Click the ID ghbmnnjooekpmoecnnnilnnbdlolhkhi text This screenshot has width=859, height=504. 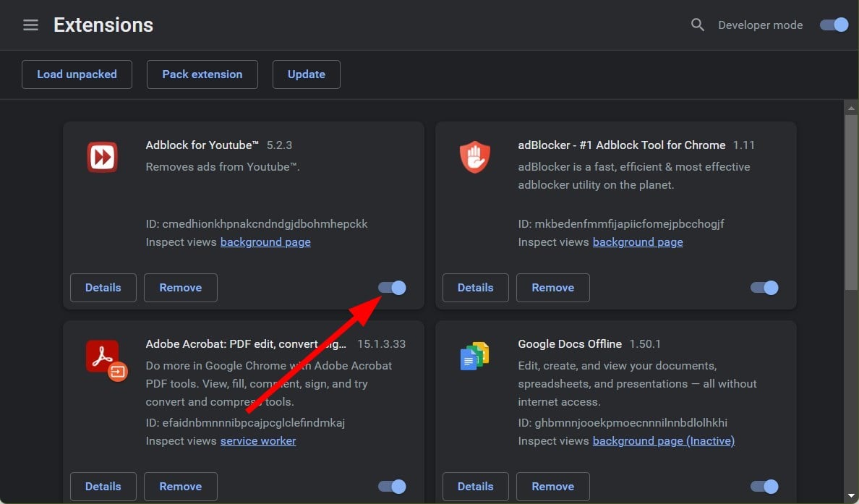(x=623, y=423)
